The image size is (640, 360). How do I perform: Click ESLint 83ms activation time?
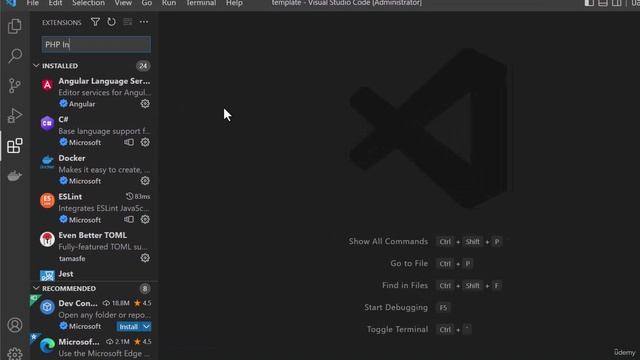coord(138,196)
